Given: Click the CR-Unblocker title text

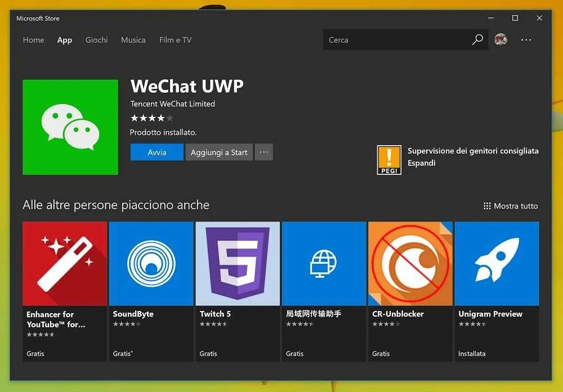Looking at the screenshot, I should click(x=398, y=314).
